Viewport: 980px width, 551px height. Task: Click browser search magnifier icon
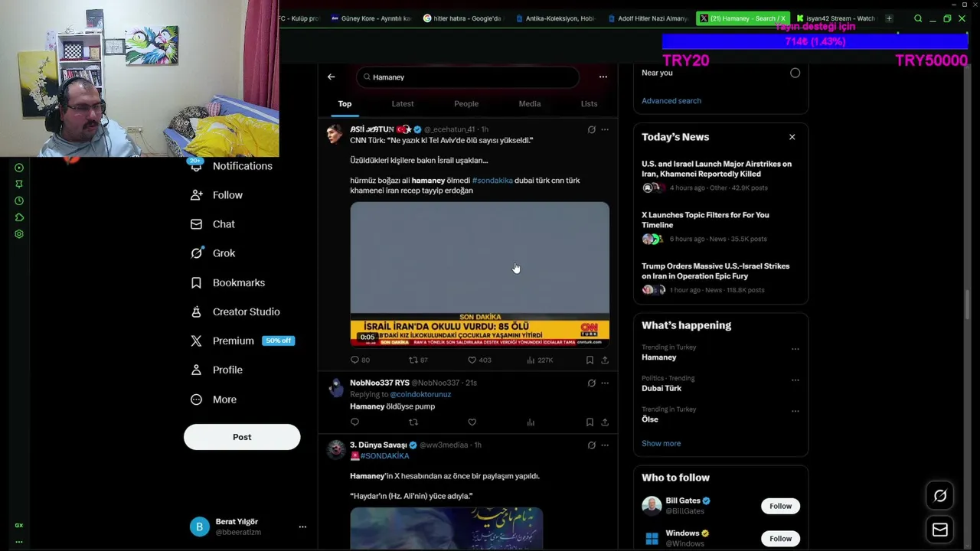tap(918, 18)
